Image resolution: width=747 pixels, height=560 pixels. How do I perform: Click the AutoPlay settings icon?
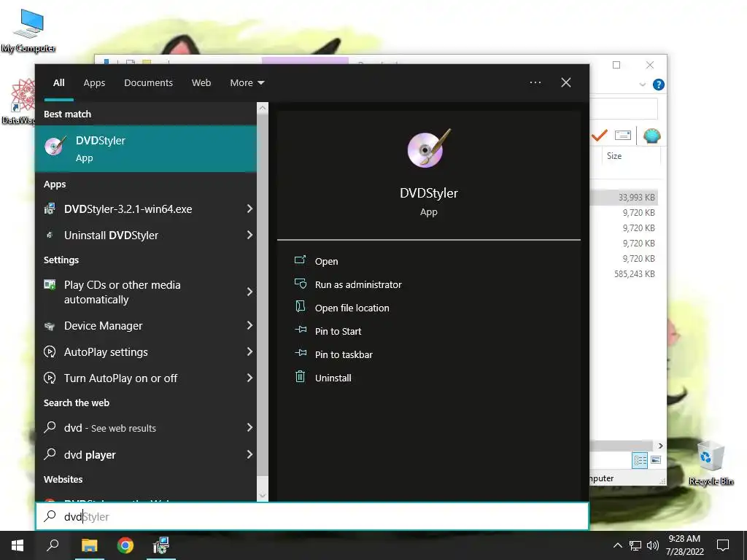50,352
